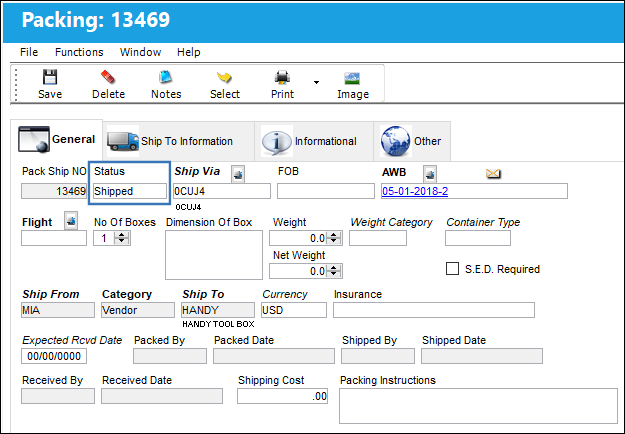
Task: Click the Shipped Date field
Action: pyautogui.click(x=482, y=356)
